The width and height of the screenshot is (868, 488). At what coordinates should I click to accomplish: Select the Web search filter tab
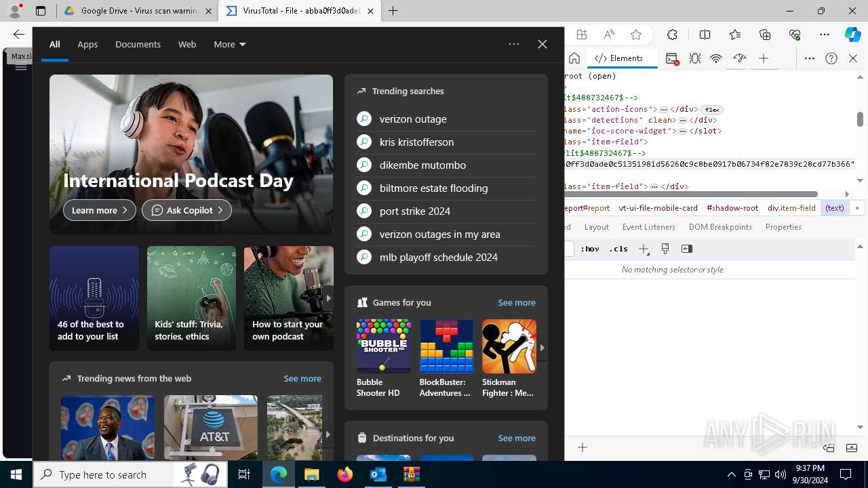click(187, 44)
